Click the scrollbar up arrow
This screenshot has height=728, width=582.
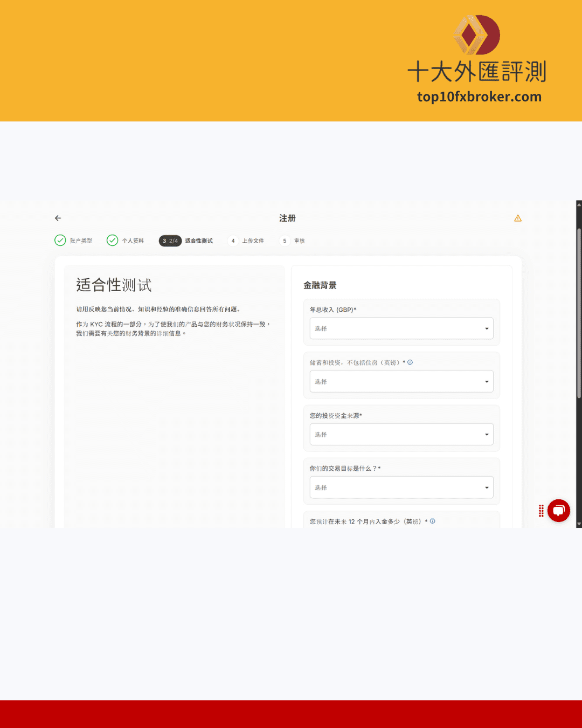(579, 204)
